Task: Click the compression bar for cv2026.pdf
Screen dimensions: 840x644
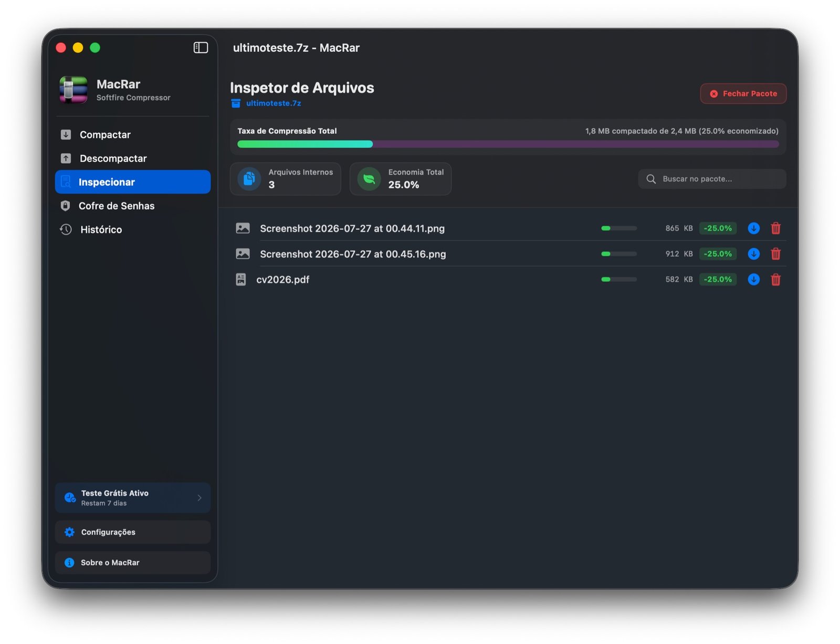Action: tap(619, 280)
